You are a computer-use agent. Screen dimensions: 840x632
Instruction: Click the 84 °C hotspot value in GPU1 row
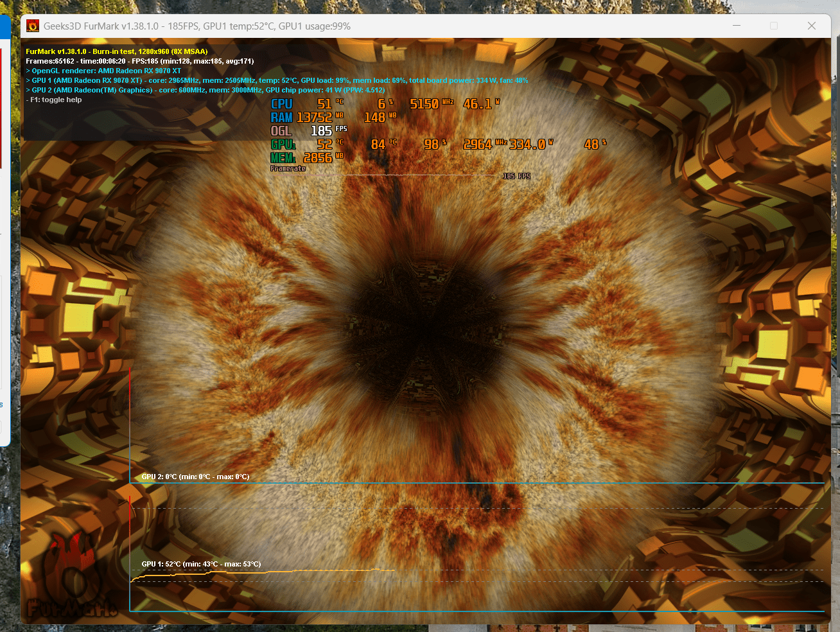coord(384,145)
